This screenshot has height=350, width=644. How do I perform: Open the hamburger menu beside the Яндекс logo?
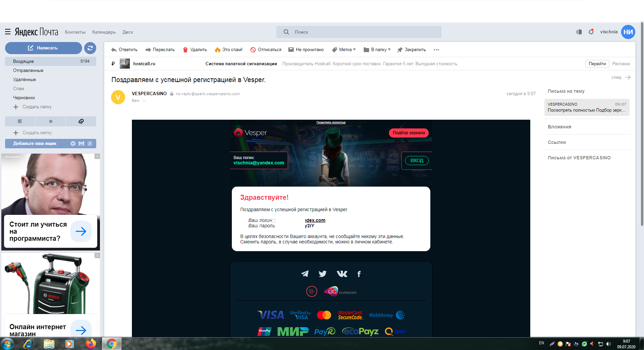(8, 32)
